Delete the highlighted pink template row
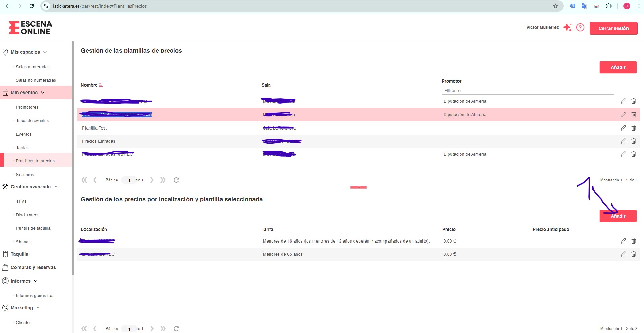This screenshot has width=644, height=333. [x=633, y=114]
